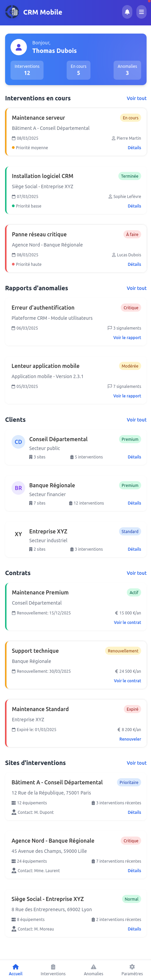Open the Anomalies 3 stat tile
151x980 pixels.
(127, 70)
